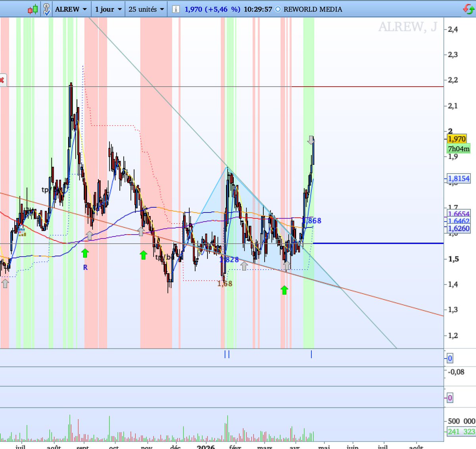
Task: Click the technical indicators tool icon
Action: click(x=46, y=9)
